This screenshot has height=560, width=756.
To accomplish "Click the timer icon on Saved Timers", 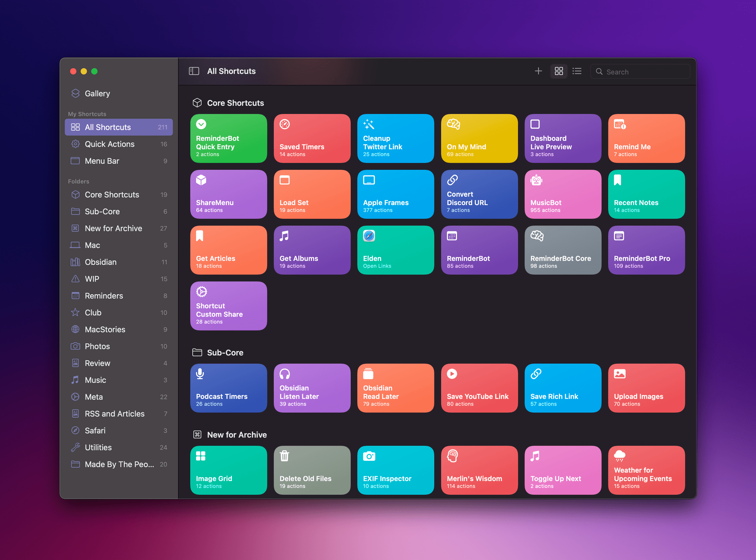I will tap(285, 124).
